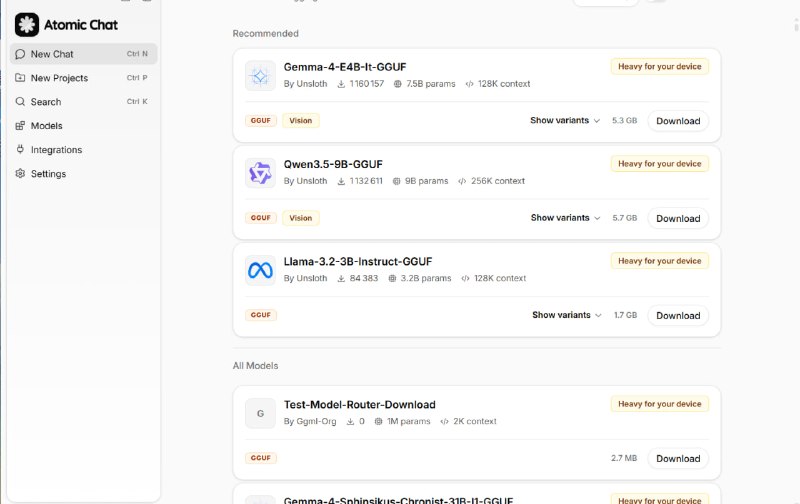Image resolution: width=800 pixels, height=504 pixels.
Task: Click the Vision tag on Gemma-4-E4B card
Action: pyautogui.click(x=301, y=120)
